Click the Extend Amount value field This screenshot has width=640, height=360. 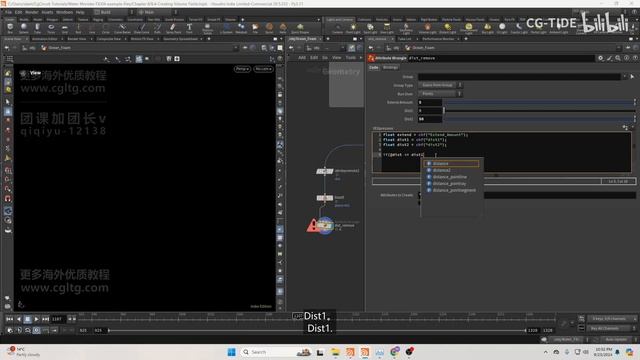pyautogui.click(x=430, y=102)
